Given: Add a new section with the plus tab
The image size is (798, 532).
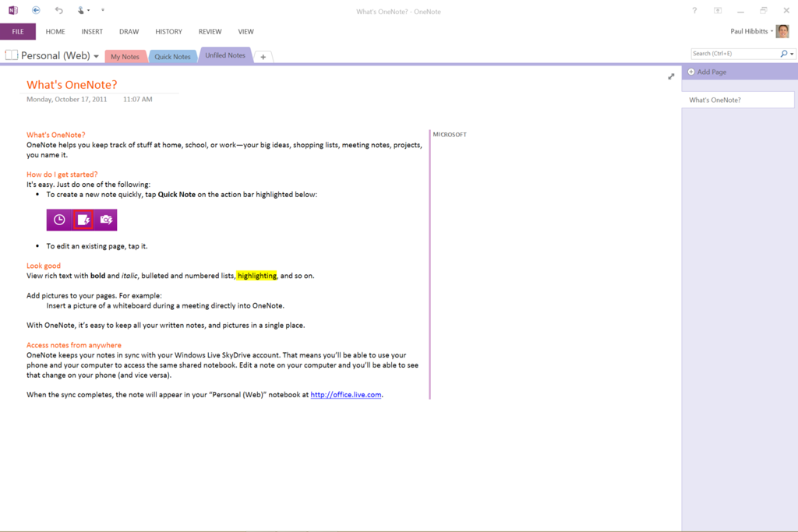Looking at the screenshot, I should coord(263,57).
